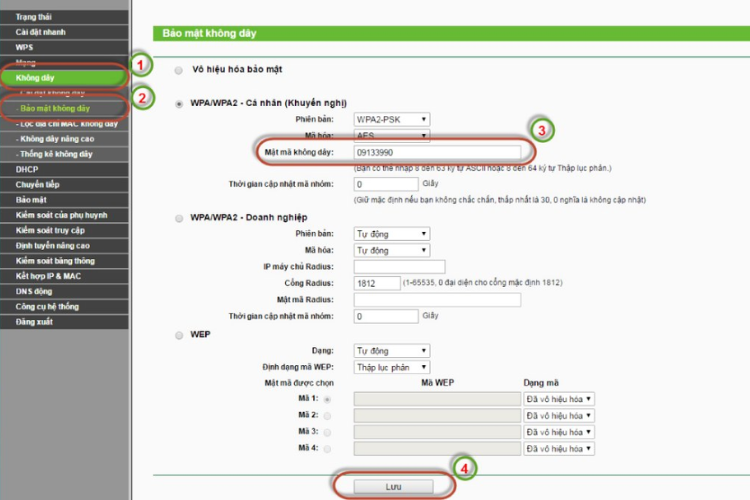This screenshot has height=500, width=750.
Task: Click the Mã 2 WEP key field
Action: [x=437, y=416]
